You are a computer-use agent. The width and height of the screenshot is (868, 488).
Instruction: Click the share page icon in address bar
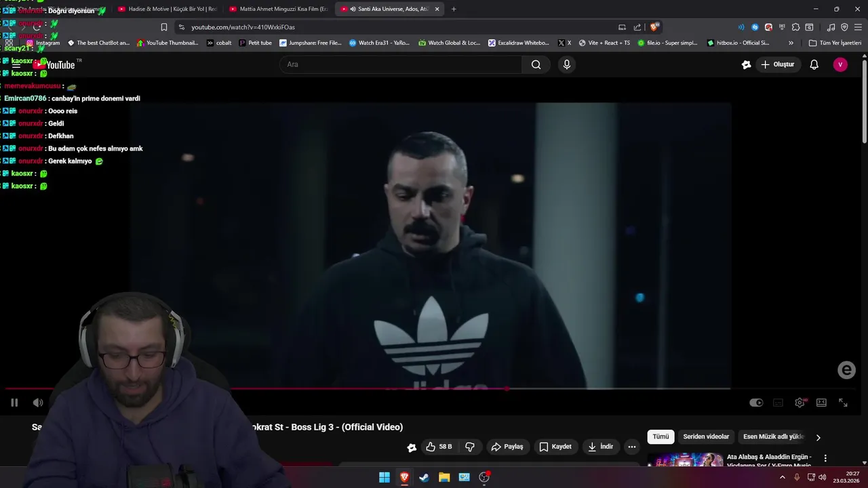(x=637, y=27)
